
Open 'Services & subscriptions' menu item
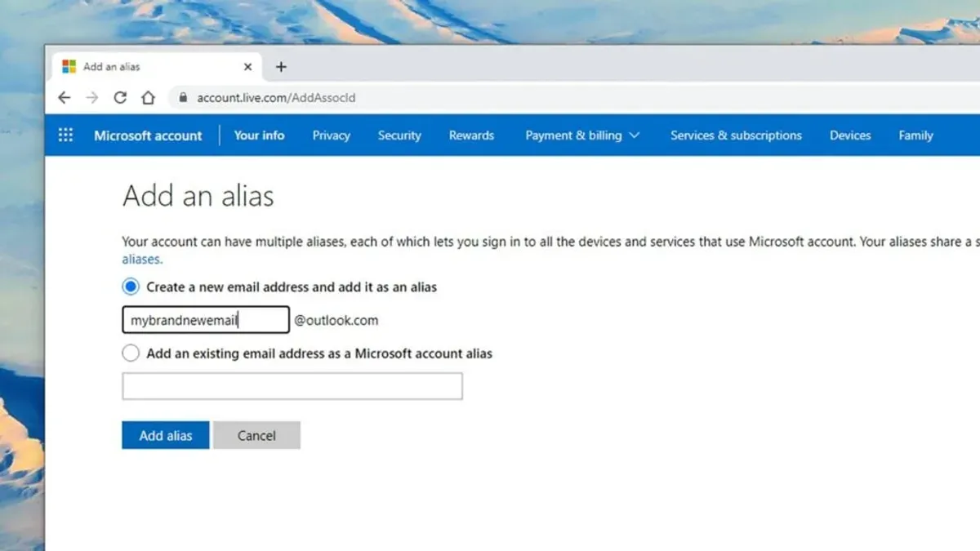tap(736, 136)
